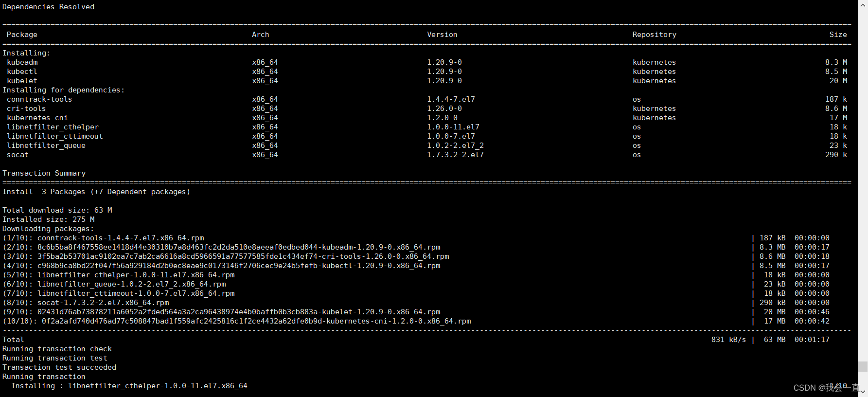Image resolution: width=868 pixels, height=397 pixels.
Task: Click the 'Downloading packages:' line
Action: (48, 229)
